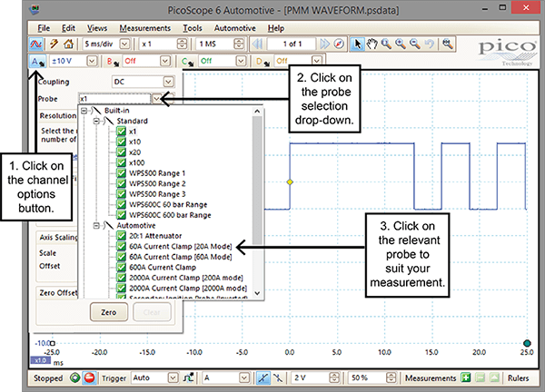The height and width of the screenshot is (392, 545).
Task: Adjust the x 1 zoom factor stepper
Action: (182, 44)
